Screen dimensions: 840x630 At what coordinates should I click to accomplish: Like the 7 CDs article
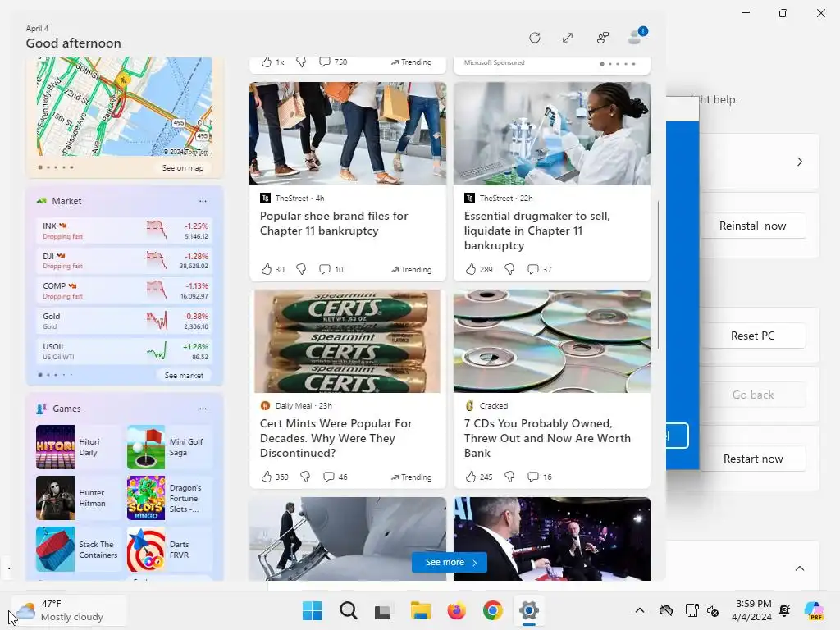[471, 477]
